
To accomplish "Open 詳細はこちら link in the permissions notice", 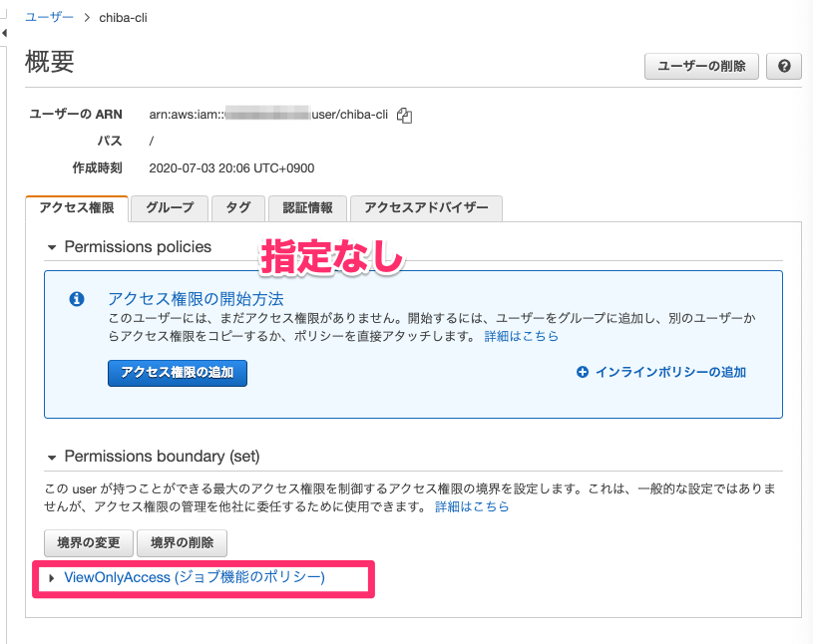I will pyautogui.click(x=521, y=336).
